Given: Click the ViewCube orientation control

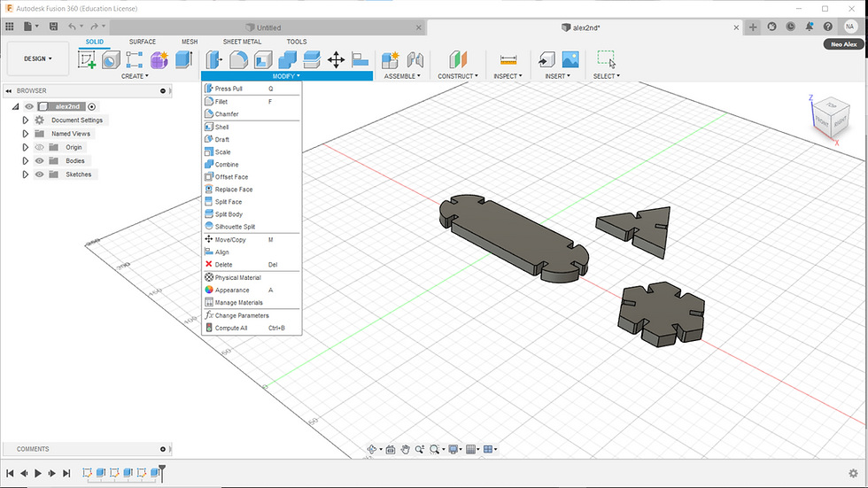Looking at the screenshot, I should (x=831, y=117).
